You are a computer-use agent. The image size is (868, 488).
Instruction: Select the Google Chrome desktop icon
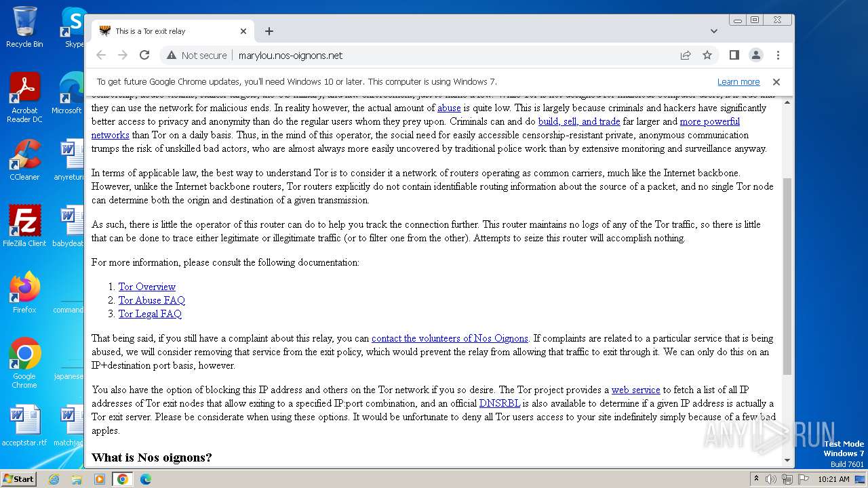[24, 363]
